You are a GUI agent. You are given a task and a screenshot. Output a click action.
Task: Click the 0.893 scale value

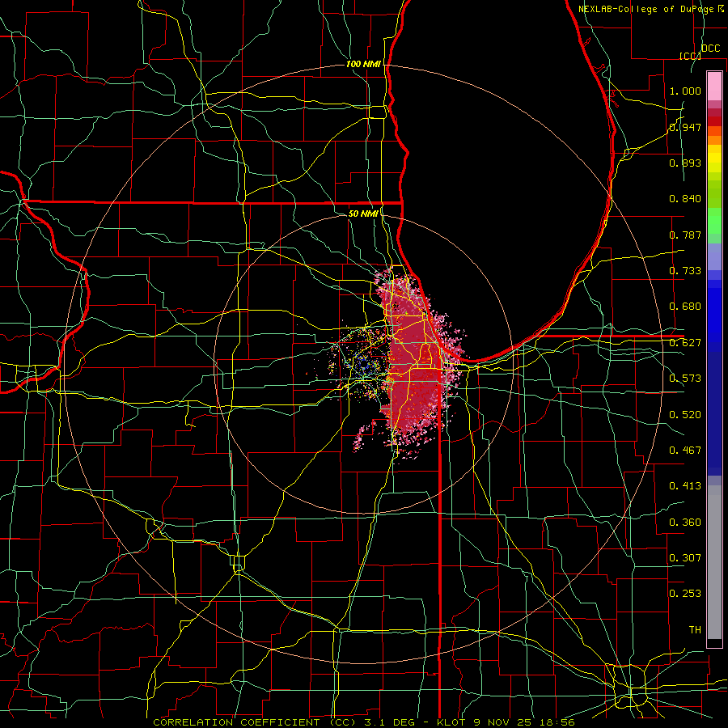[685, 163]
